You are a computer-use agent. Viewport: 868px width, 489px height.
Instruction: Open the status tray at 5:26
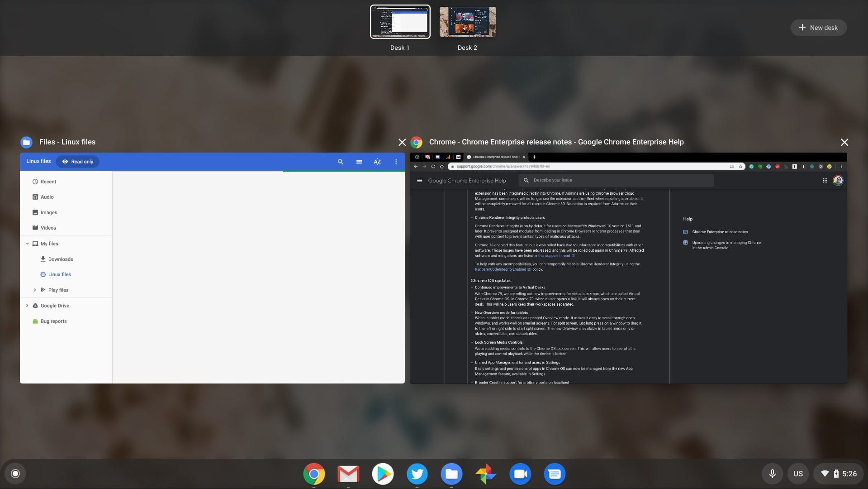coord(839,474)
